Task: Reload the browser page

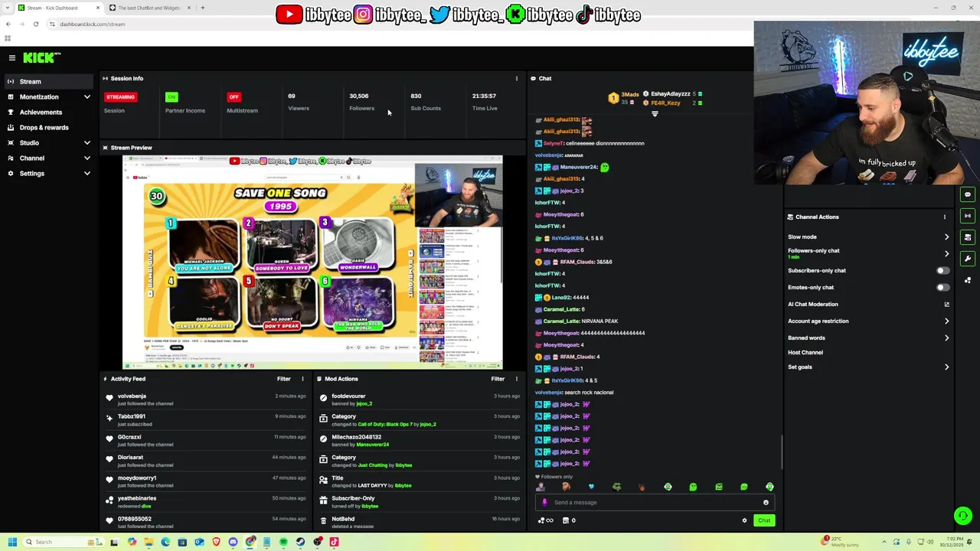Action: tap(35, 24)
